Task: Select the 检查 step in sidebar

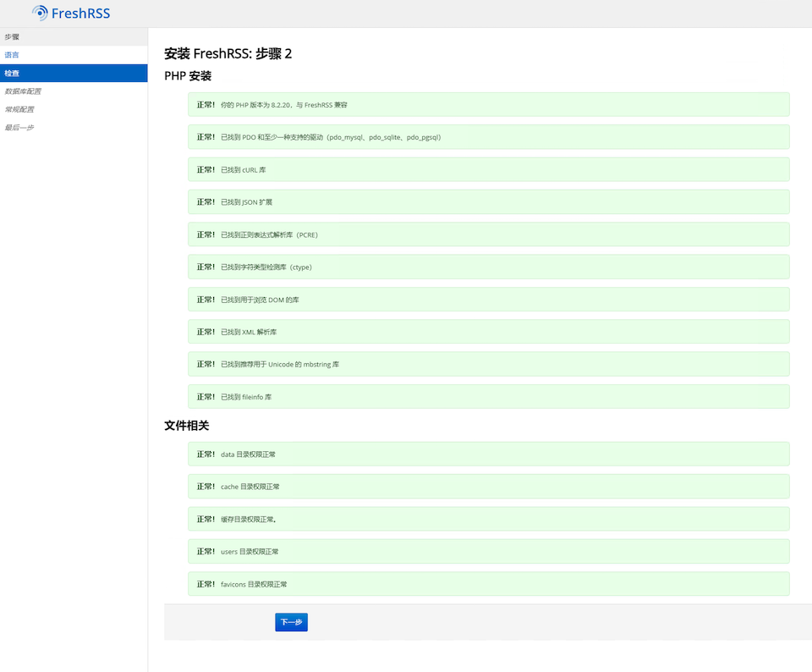Action: click(74, 73)
